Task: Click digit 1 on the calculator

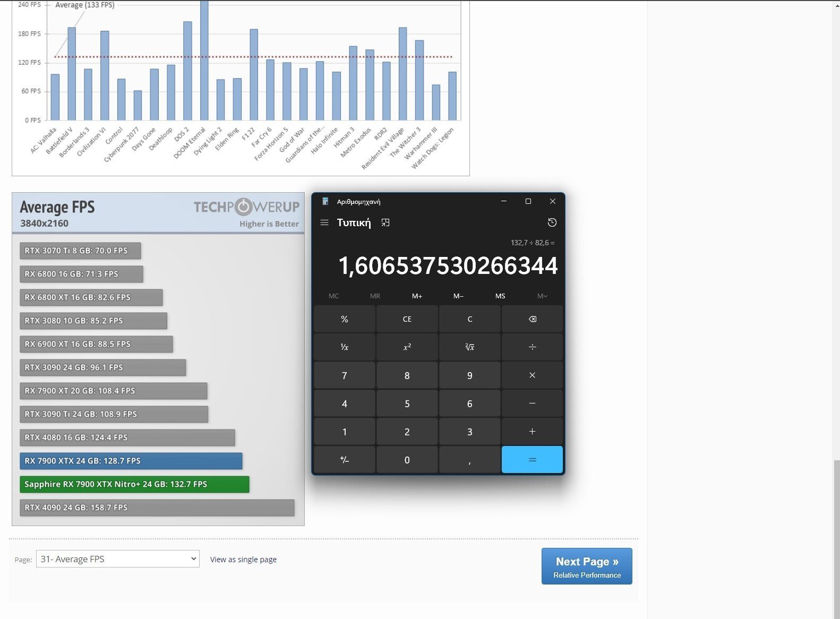Action: click(345, 432)
